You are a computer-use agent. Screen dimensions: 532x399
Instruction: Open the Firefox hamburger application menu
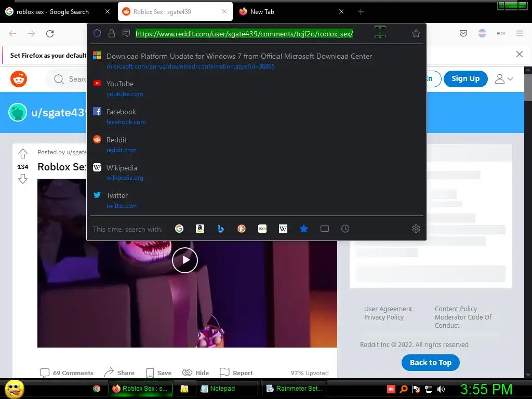[x=520, y=33]
